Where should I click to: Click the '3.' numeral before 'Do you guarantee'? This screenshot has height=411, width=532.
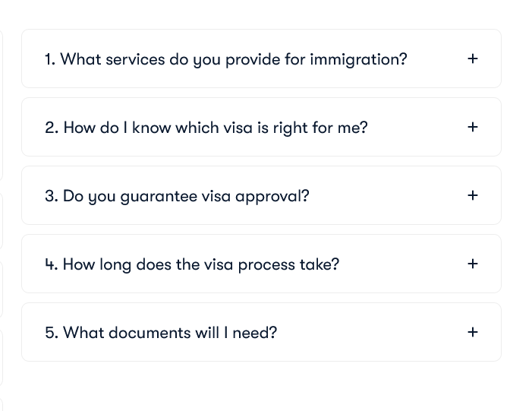coord(52,196)
